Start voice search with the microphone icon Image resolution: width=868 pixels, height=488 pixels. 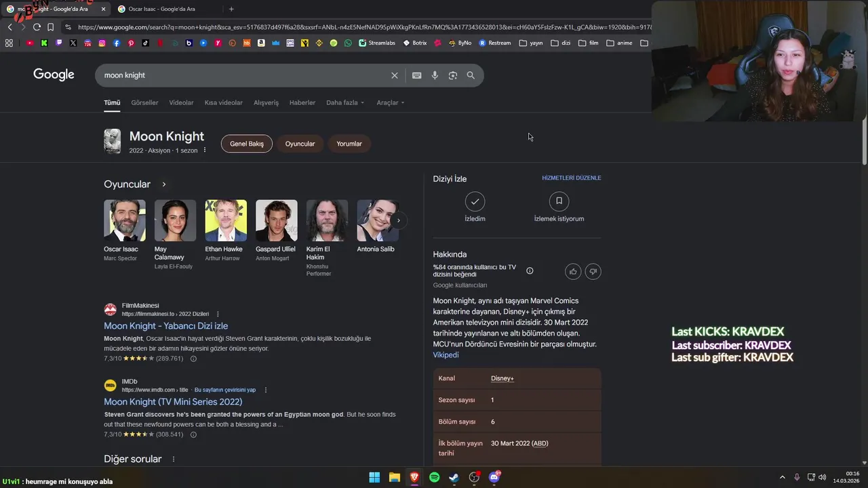[x=435, y=75]
